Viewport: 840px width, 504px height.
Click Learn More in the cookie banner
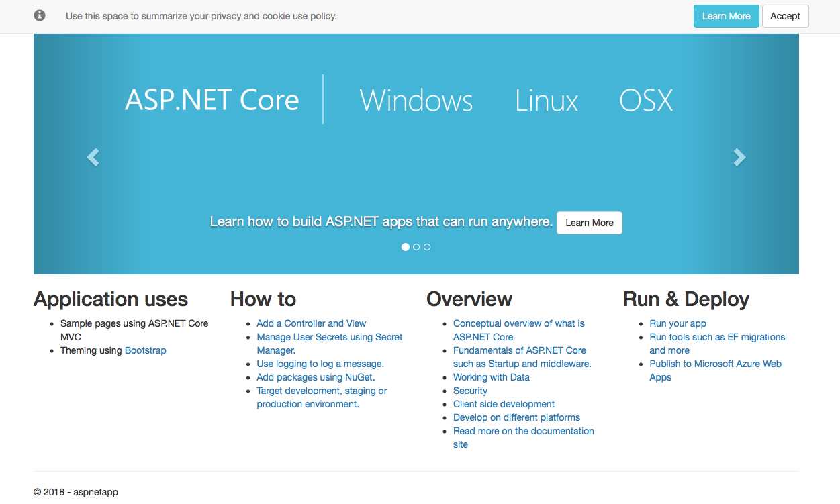(x=726, y=16)
